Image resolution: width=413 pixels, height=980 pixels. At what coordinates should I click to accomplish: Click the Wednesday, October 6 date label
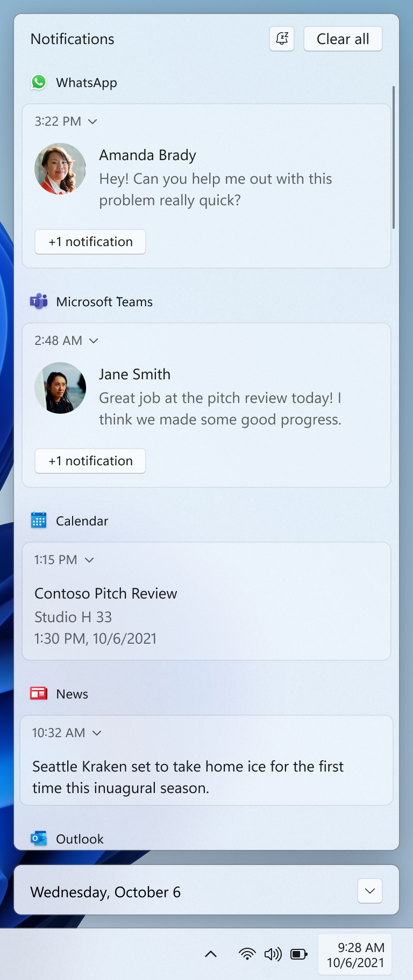point(105,892)
